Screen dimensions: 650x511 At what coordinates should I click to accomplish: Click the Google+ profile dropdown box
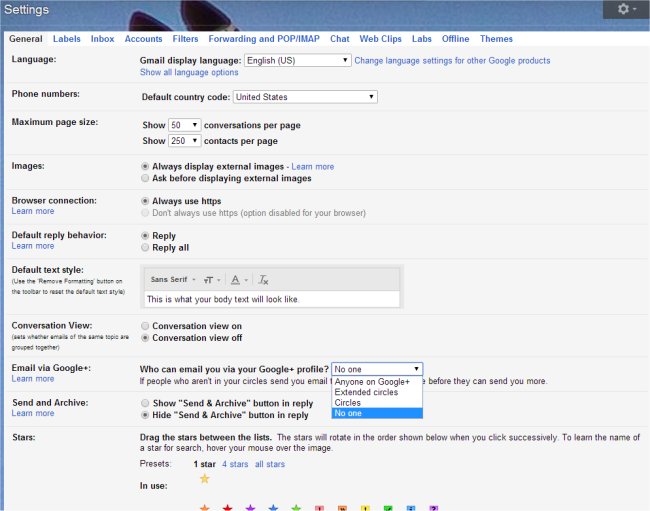(377, 369)
